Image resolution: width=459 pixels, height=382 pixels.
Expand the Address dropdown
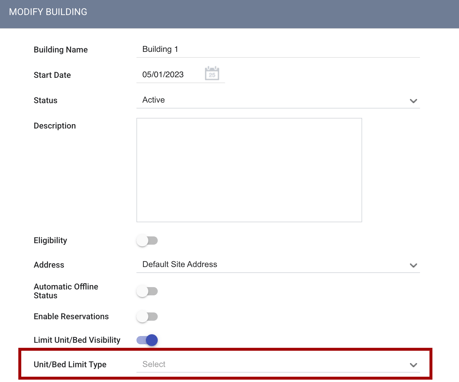click(278, 265)
